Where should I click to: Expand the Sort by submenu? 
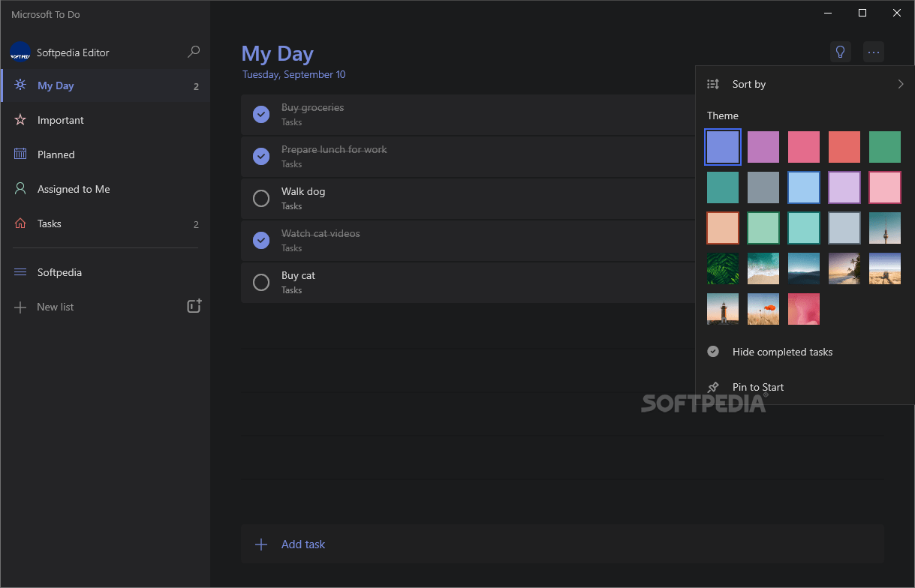pos(805,84)
